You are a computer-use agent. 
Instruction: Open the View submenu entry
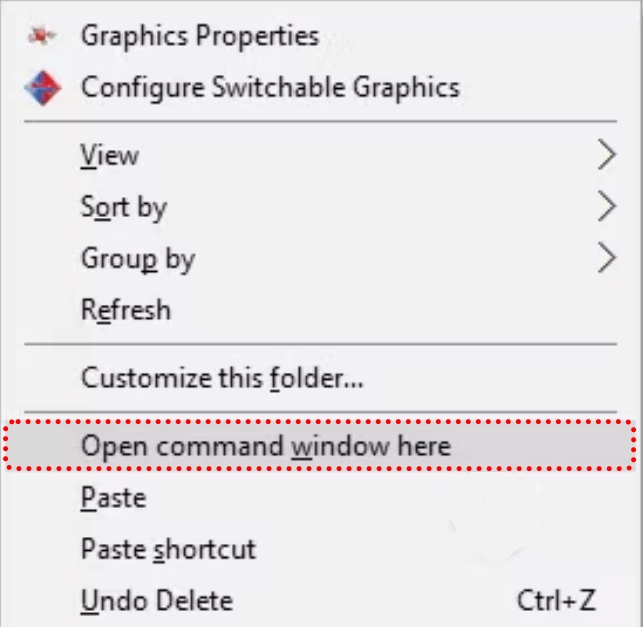click(110, 155)
